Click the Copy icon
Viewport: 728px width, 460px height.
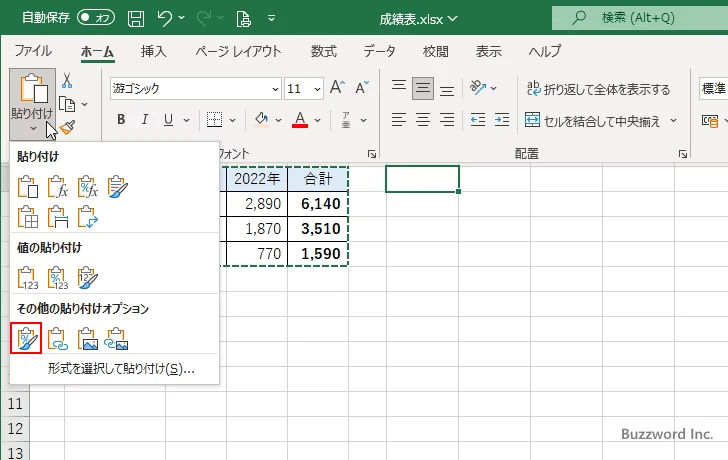coord(67,104)
